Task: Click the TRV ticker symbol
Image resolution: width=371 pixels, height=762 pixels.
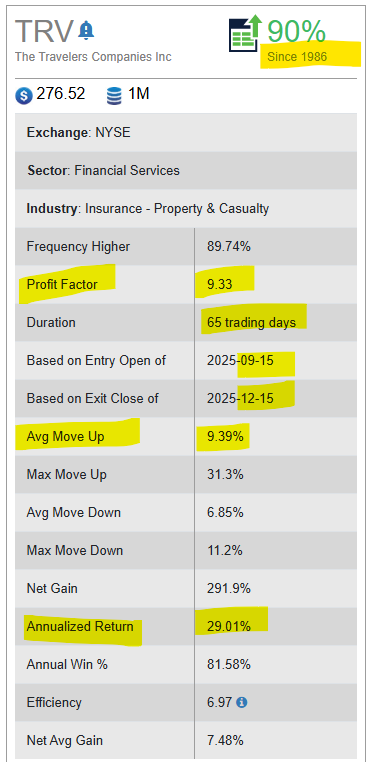Action: point(45,30)
